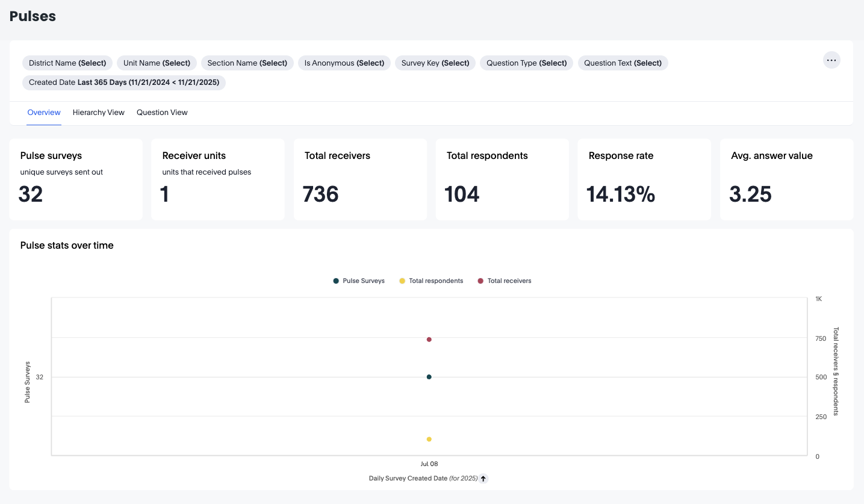Viewport: 864px width, 504px height.
Task: Expand the Survey Key filter
Action: [435, 63]
